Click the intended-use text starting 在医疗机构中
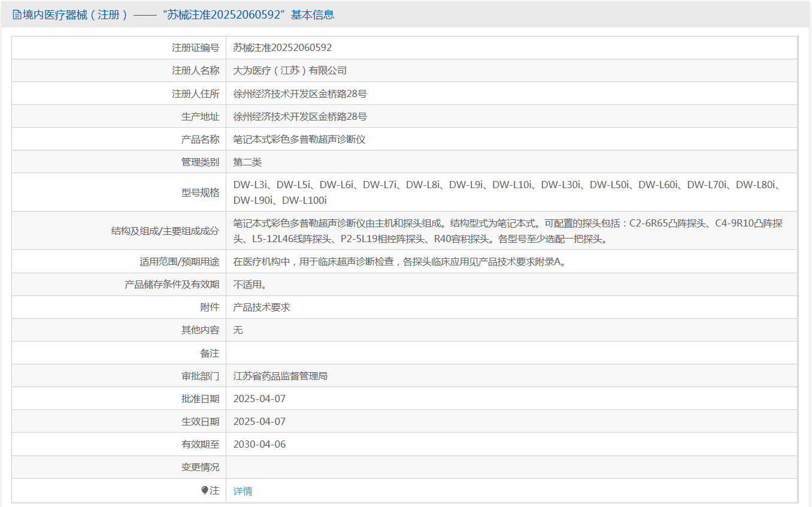Viewport: 812px width, 507px height. pos(399,261)
